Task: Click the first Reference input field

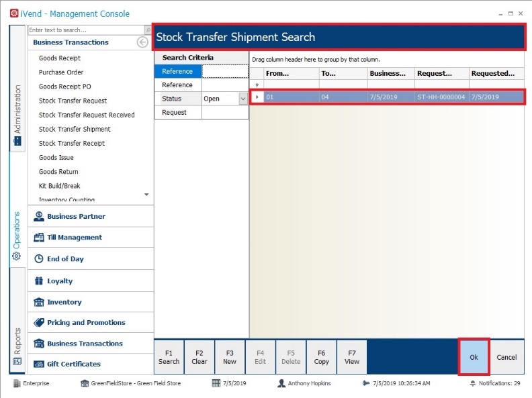Action: tap(225, 71)
